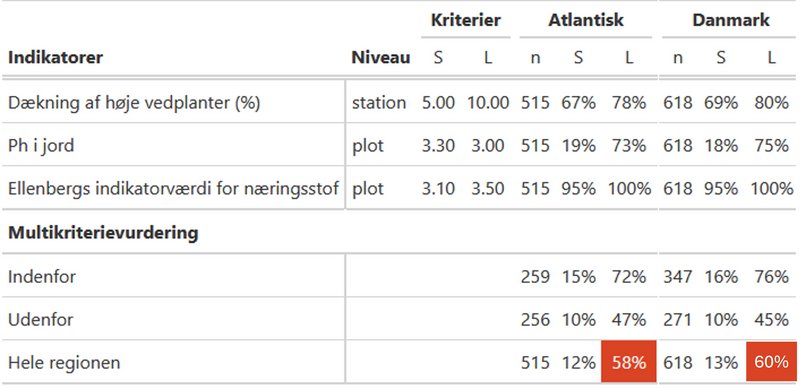Click the Kriterier group header

[x=466, y=20]
